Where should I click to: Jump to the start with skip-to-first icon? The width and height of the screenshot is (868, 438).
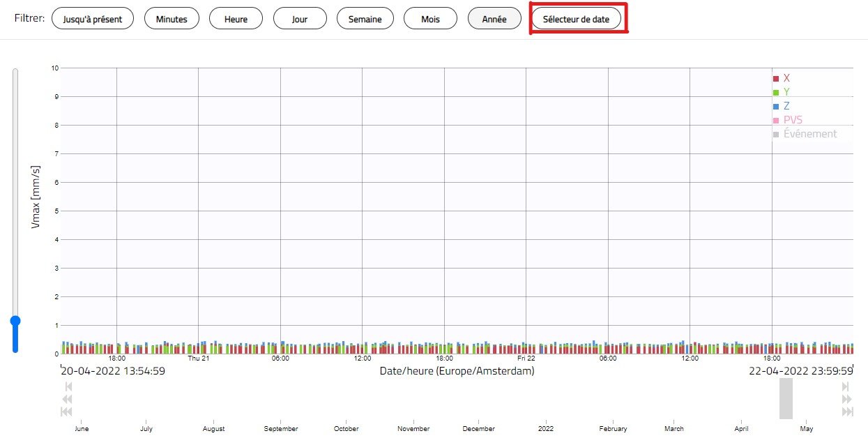tap(68, 412)
